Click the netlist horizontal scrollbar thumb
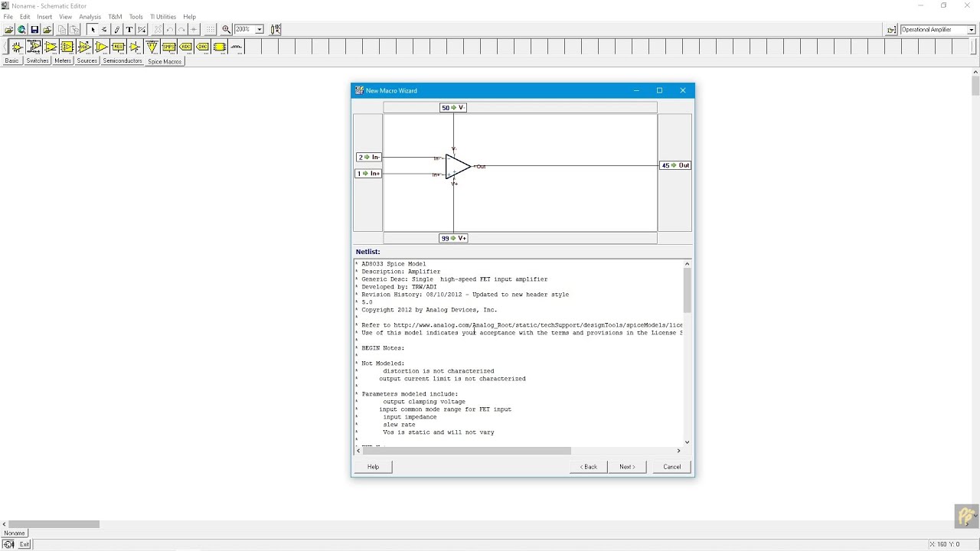980x551 pixels. tap(467, 451)
